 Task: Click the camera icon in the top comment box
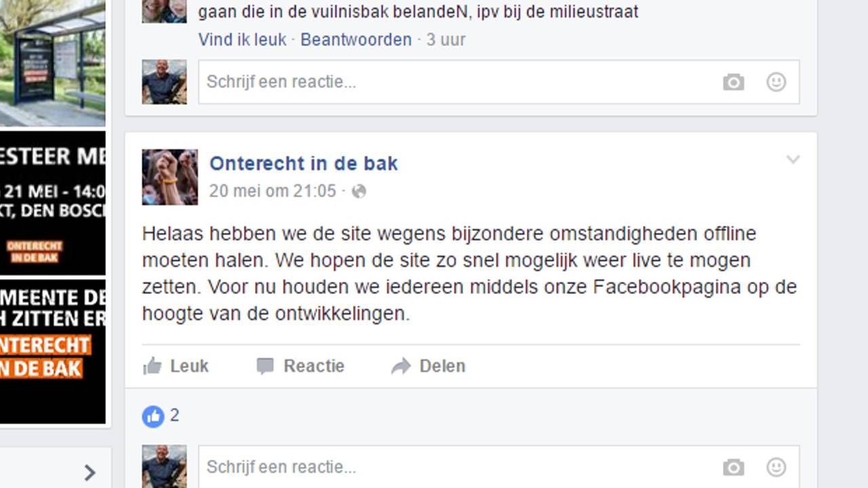[733, 81]
